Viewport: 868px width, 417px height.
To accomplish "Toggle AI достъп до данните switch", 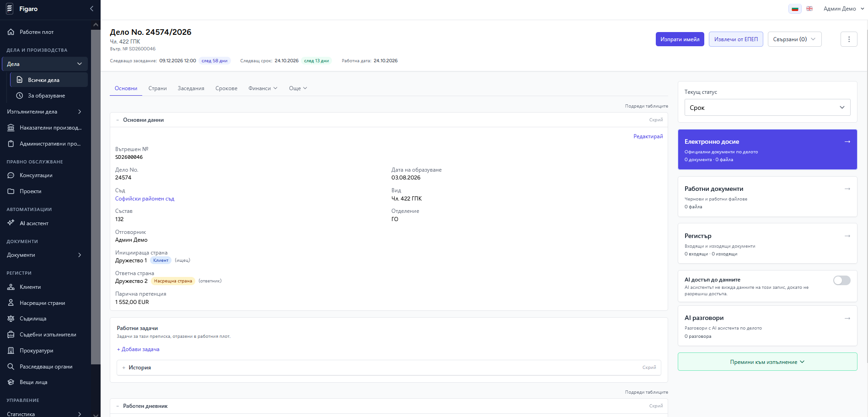I will (x=841, y=280).
